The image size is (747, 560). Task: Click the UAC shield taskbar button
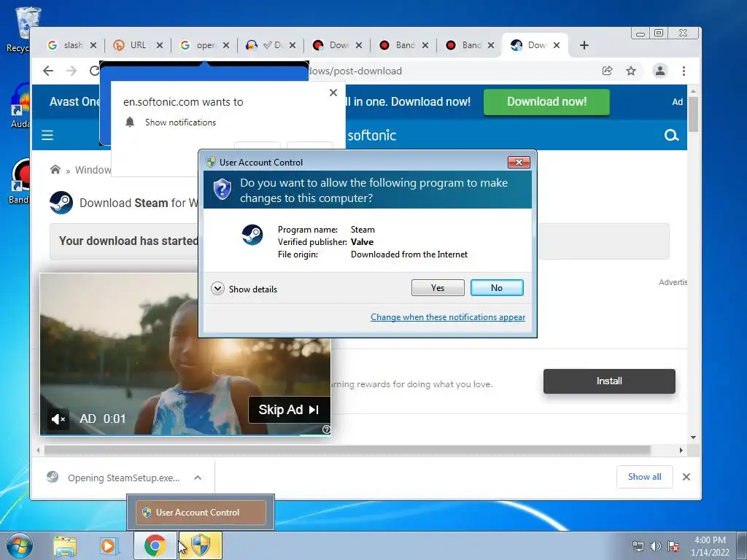(x=201, y=545)
